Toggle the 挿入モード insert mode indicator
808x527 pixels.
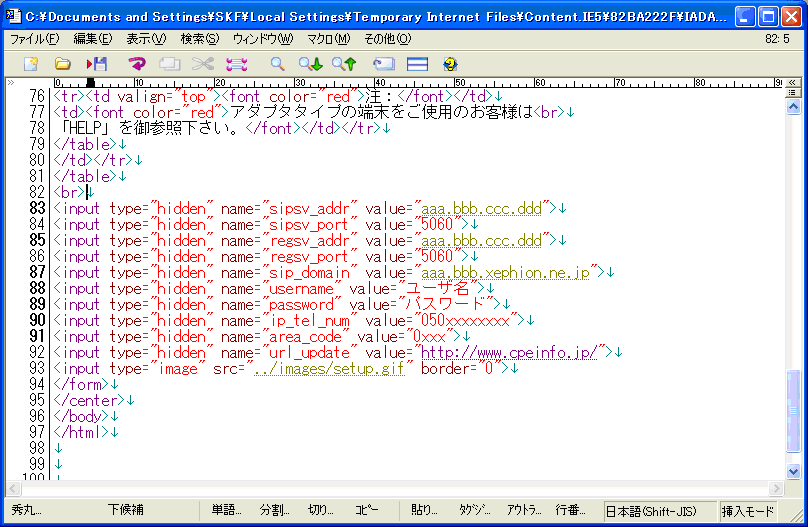(748, 511)
